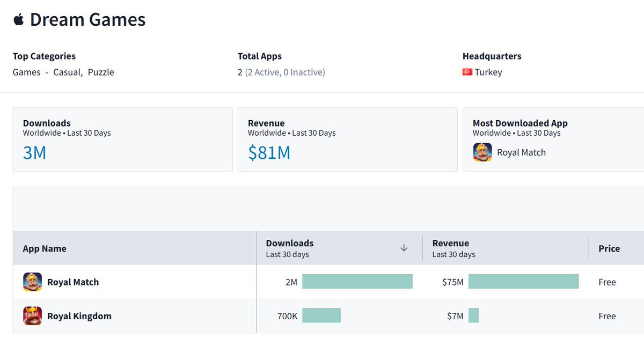Viewport: 644px width, 345px height.
Task: Click the Turkey headquarters text
Action: [488, 72]
